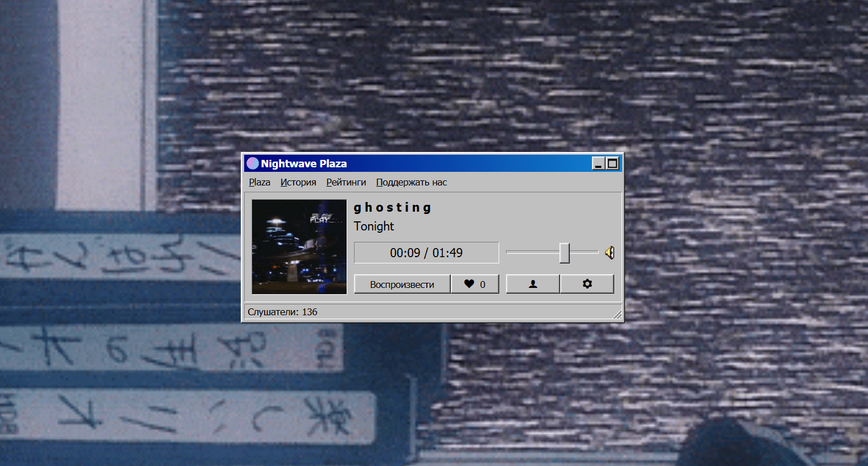The image size is (868, 466).
Task: Open settings with the gear button
Action: 587,284
